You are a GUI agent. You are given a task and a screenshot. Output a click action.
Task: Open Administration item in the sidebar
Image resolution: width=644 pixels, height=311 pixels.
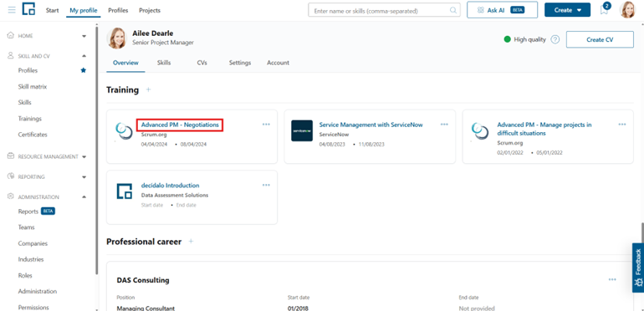(38, 291)
